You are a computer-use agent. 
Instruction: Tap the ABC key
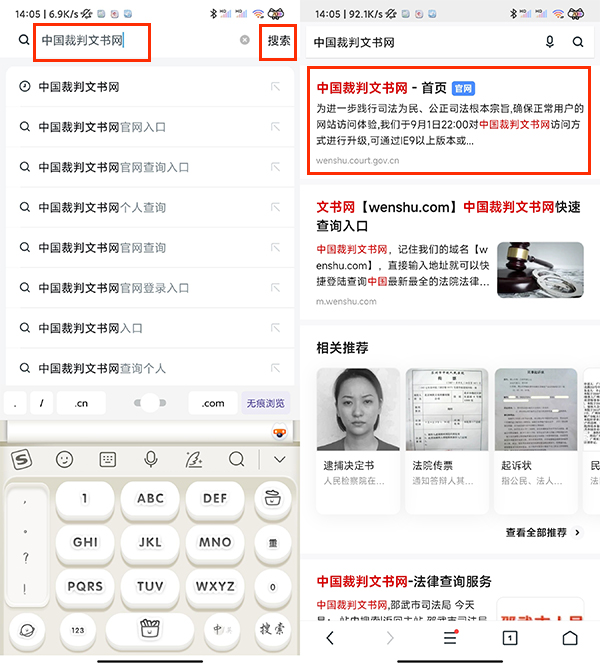[x=150, y=499]
